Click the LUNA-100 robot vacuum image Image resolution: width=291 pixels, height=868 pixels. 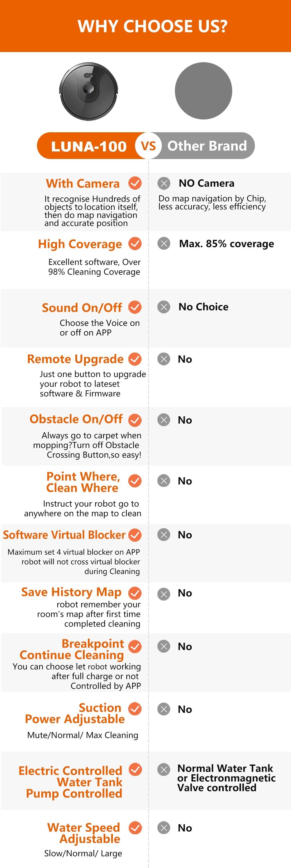[x=89, y=91]
